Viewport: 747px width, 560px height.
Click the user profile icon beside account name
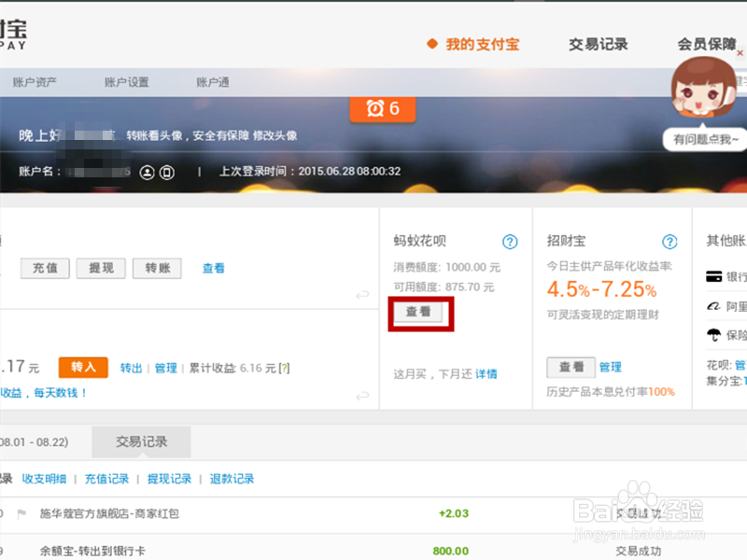[x=148, y=172]
